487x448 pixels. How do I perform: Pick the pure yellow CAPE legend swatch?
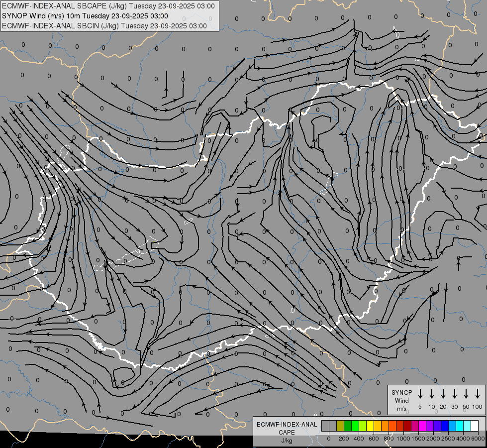(x=370, y=426)
